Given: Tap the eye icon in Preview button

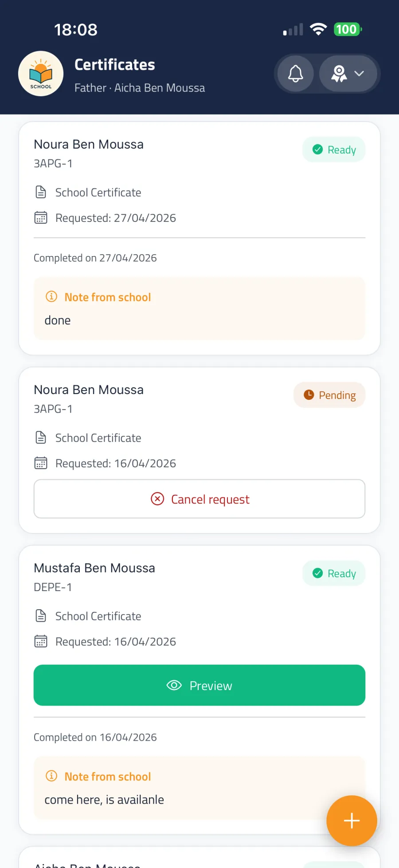Looking at the screenshot, I should click(174, 685).
